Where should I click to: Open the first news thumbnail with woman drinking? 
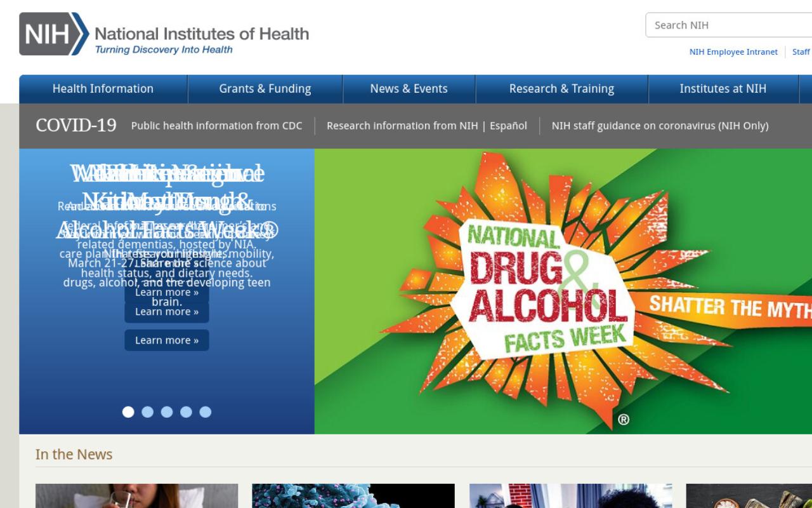(x=136, y=496)
